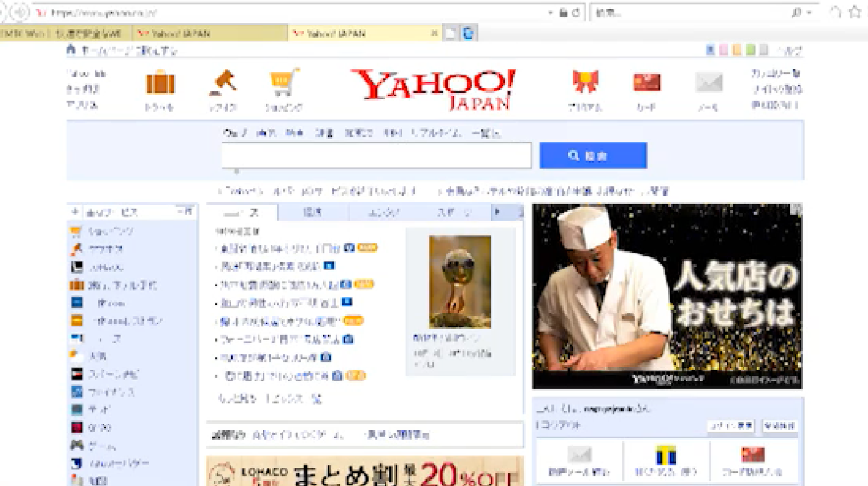The image size is (868, 486).
Task: Select the blue theme color swatch
Action: pyautogui.click(x=710, y=50)
